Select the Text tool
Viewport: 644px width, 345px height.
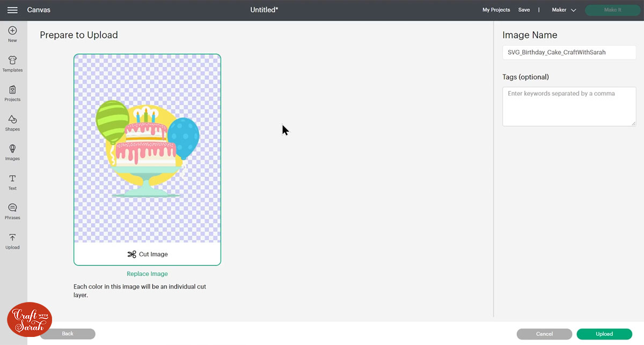[12, 182]
